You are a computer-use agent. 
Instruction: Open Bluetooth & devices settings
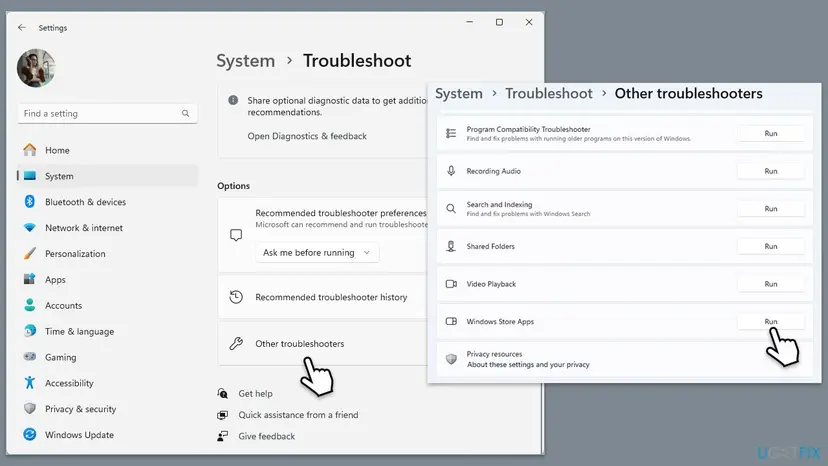click(x=108, y=202)
